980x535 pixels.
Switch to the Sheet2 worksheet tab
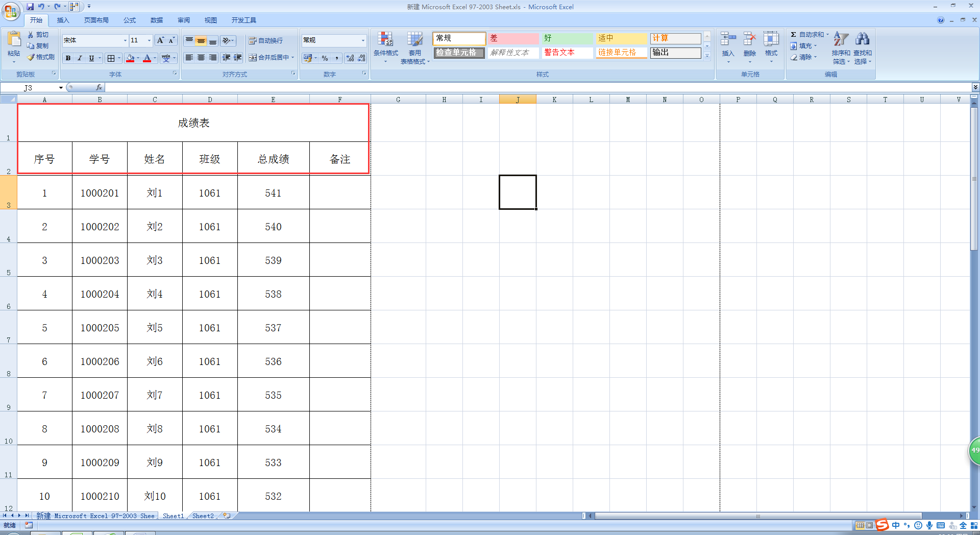pyautogui.click(x=202, y=516)
